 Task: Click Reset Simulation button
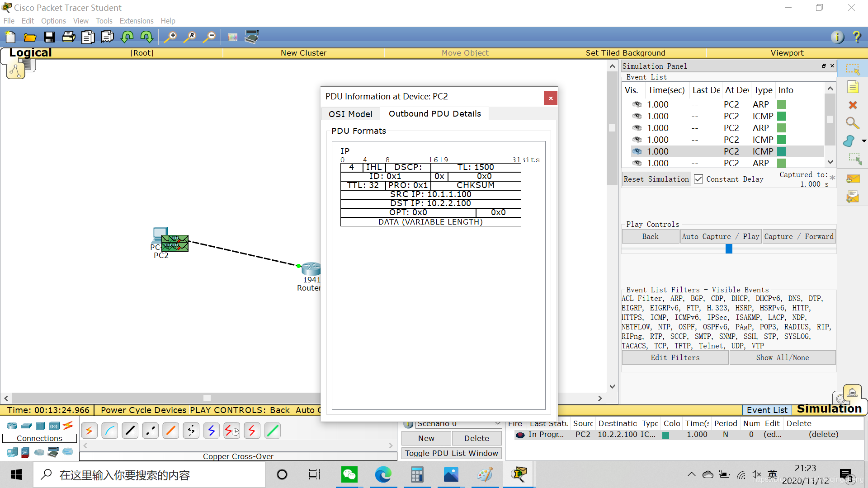(656, 179)
